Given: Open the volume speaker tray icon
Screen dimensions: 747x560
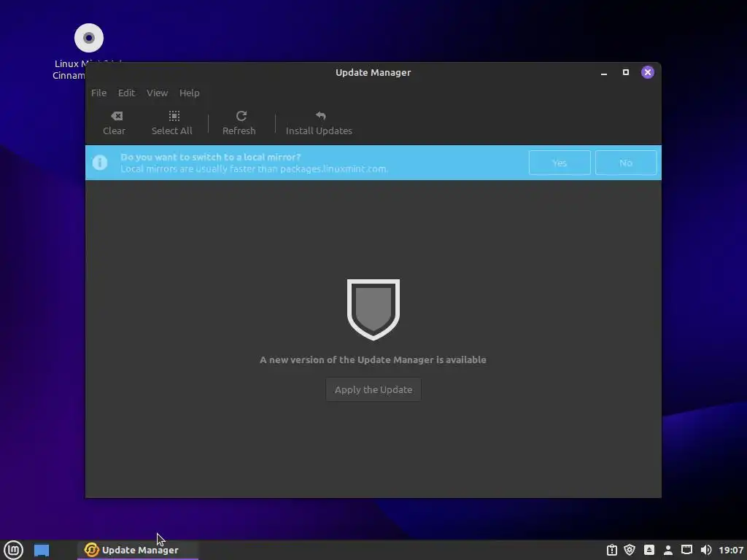Looking at the screenshot, I should 706,550.
